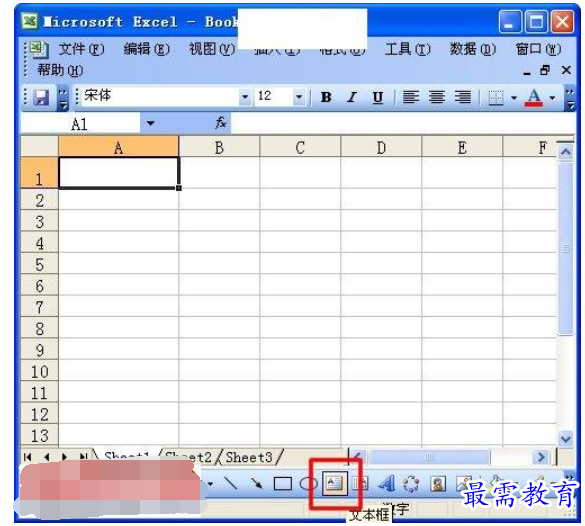The width and height of the screenshot is (585, 526).
Task: Insert a diagram or organization chart
Action: click(411, 484)
